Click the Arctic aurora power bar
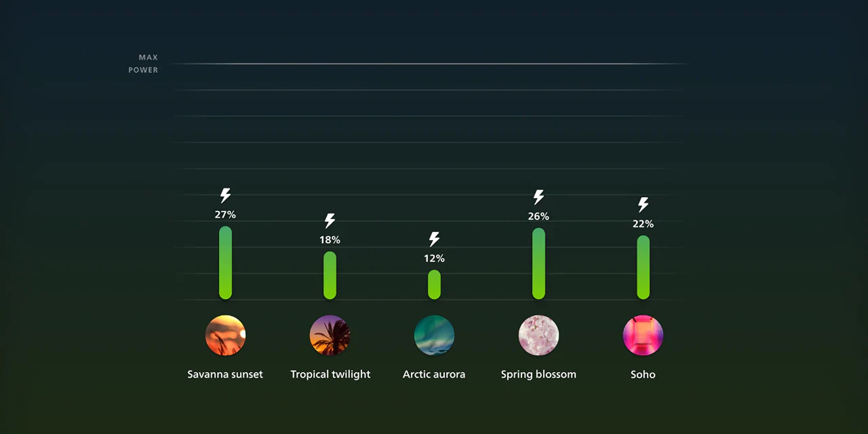Screen dimensions: 868x434 point(434,285)
